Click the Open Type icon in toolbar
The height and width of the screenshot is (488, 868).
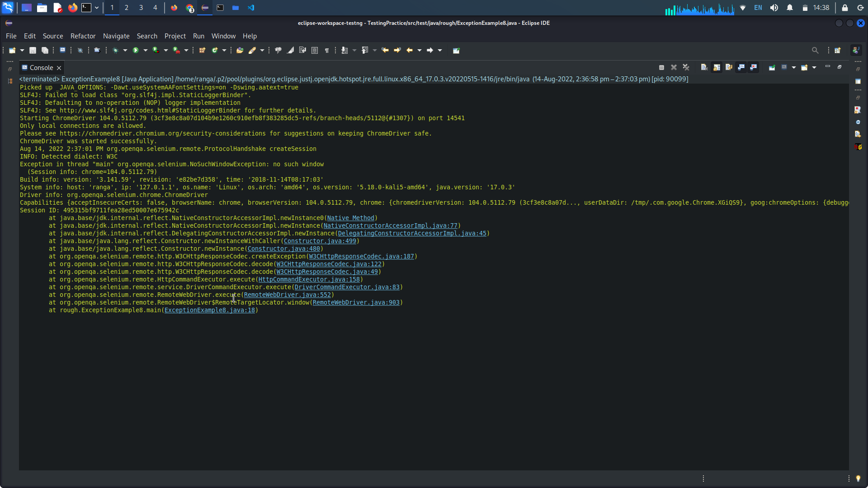(240, 50)
